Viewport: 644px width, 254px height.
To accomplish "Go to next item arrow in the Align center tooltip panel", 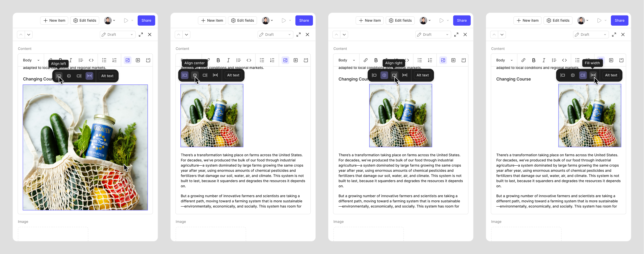I will (187, 35).
